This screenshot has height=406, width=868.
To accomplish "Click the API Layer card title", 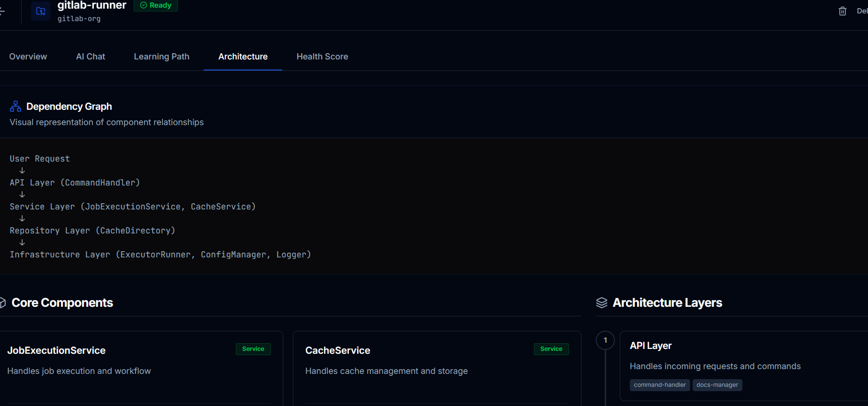I will click(650, 346).
